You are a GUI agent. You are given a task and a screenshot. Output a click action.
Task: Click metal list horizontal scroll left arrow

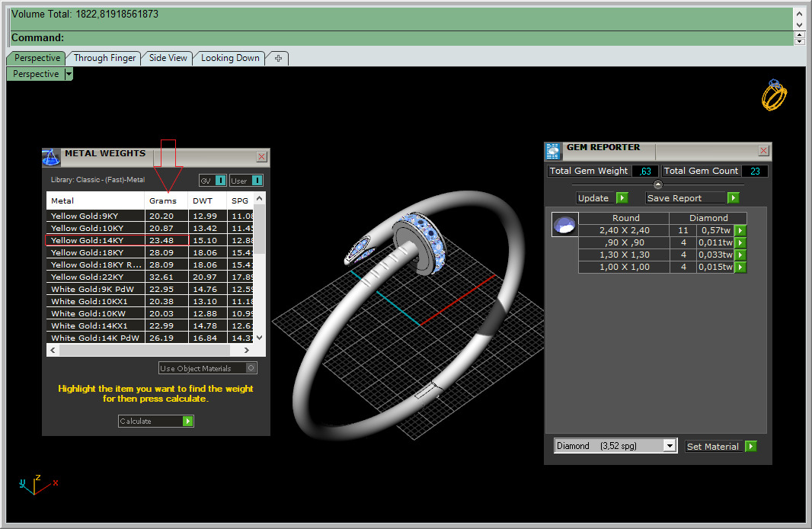(x=53, y=350)
